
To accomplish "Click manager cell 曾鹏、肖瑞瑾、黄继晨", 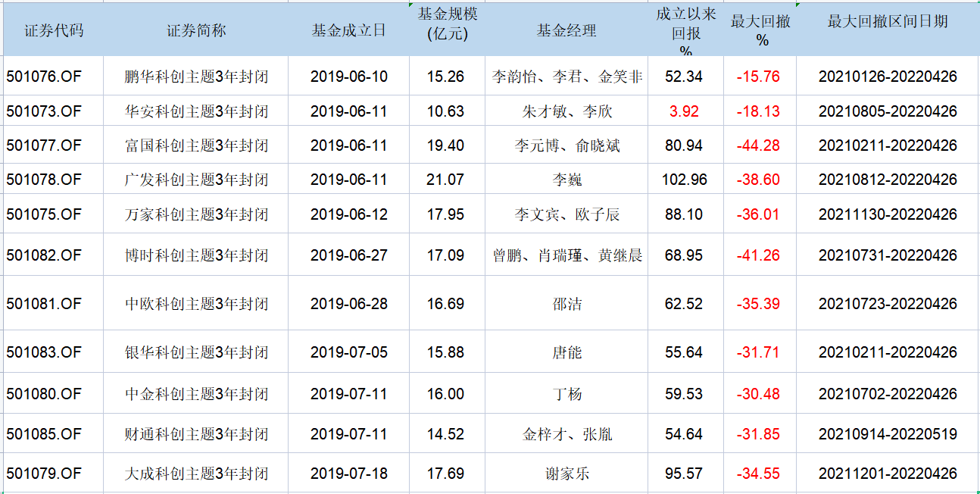I will pyautogui.click(x=567, y=255).
